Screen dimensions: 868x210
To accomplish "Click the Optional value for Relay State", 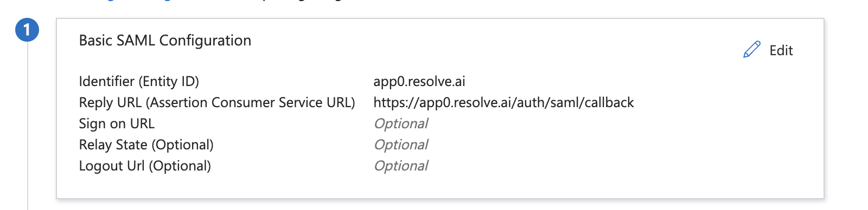I will (401, 145).
